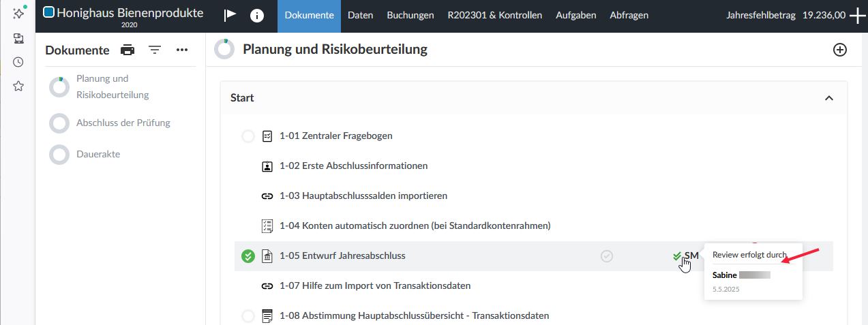Image resolution: width=868 pixels, height=325 pixels.
Task: Click the SM reviewer sign-off marker
Action: tap(685, 256)
